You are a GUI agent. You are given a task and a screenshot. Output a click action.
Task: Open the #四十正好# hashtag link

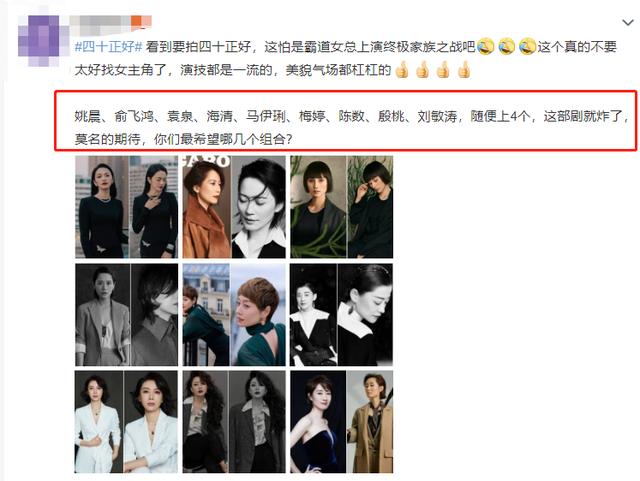pyautogui.click(x=108, y=47)
